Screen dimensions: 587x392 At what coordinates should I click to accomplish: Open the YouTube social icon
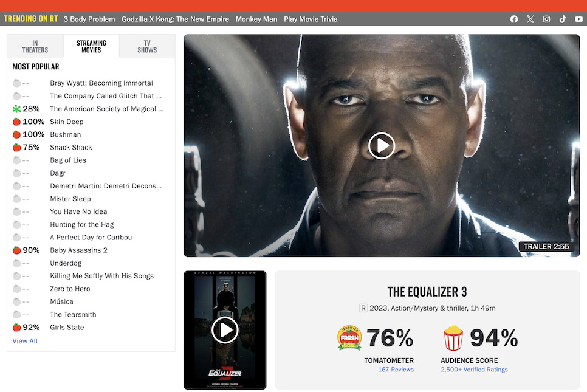(x=578, y=19)
